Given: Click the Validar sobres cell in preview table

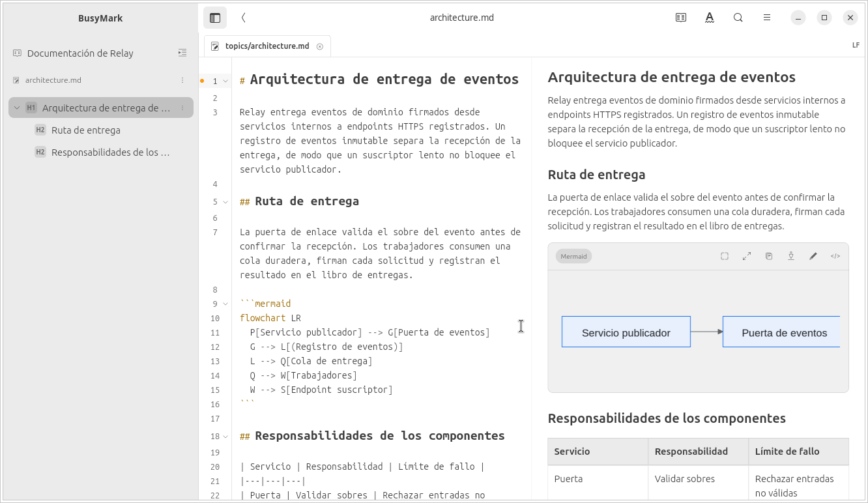Looking at the screenshot, I should pos(699,483).
